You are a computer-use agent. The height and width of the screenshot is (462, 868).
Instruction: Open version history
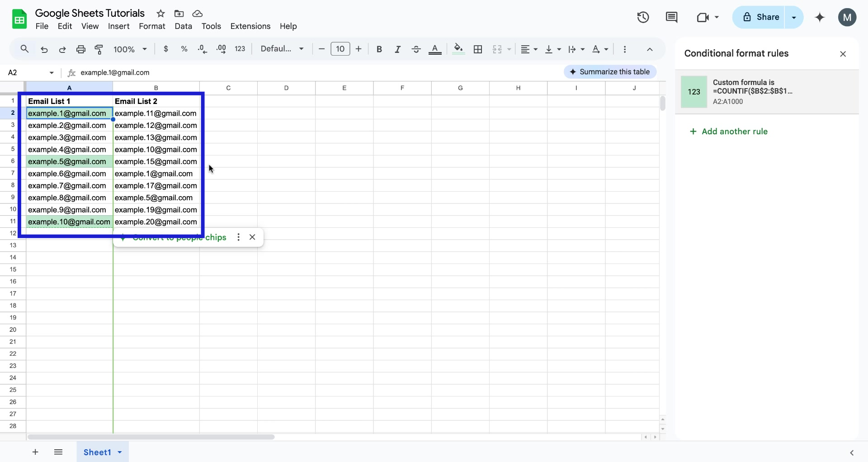643,17
